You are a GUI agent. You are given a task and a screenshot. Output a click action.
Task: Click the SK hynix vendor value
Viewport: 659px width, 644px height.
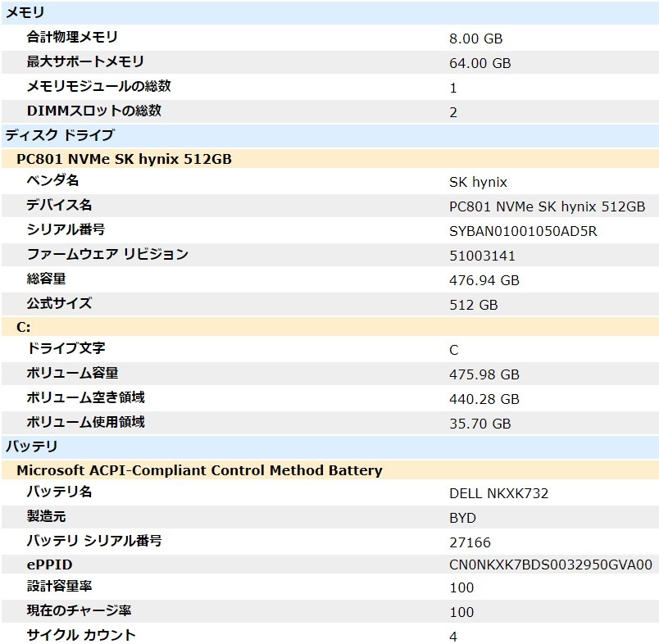point(478,183)
